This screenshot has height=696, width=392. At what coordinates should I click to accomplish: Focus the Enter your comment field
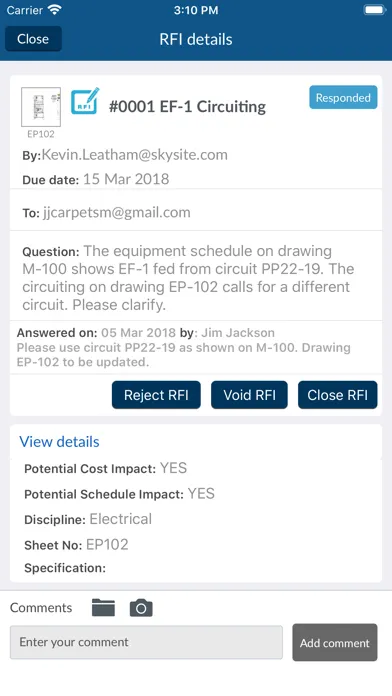coord(146,642)
